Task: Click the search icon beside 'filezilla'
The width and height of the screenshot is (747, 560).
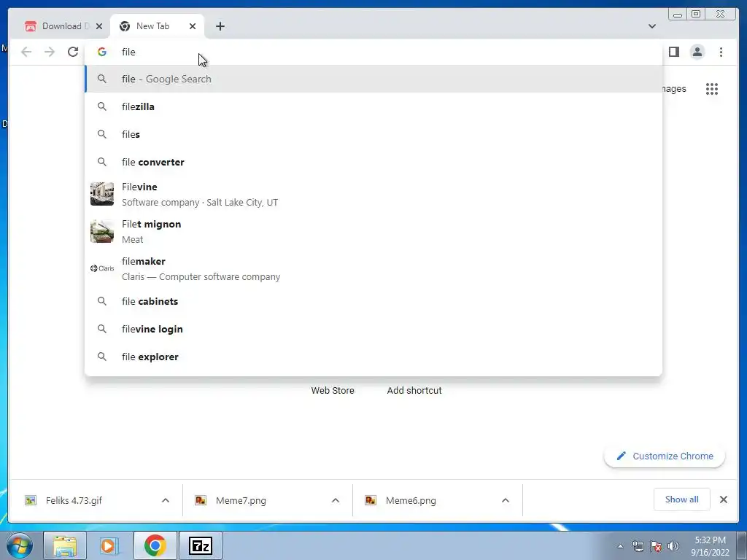Action: [x=102, y=106]
